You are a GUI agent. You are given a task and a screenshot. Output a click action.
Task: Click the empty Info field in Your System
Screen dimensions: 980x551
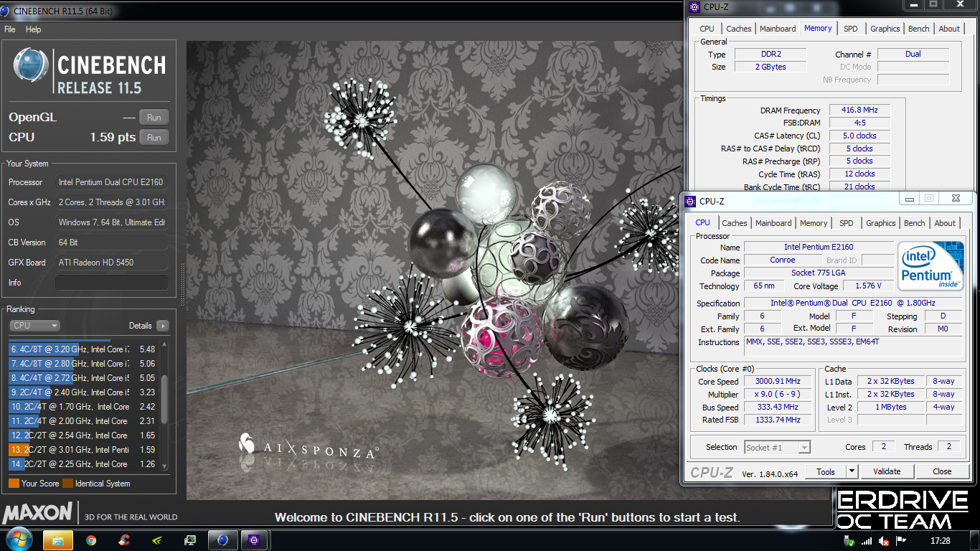coord(111,283)
